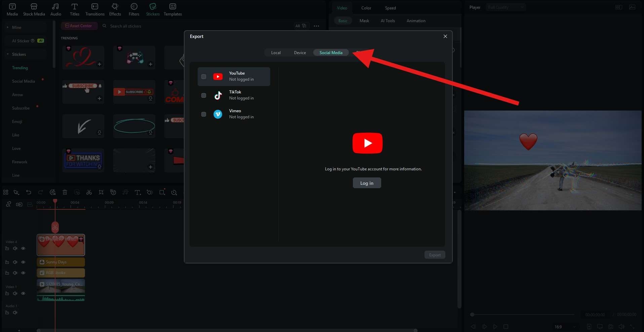This screenshot has height=332, width=644.
Task: Click the compare view icon atop player
Action: [618, 7]
